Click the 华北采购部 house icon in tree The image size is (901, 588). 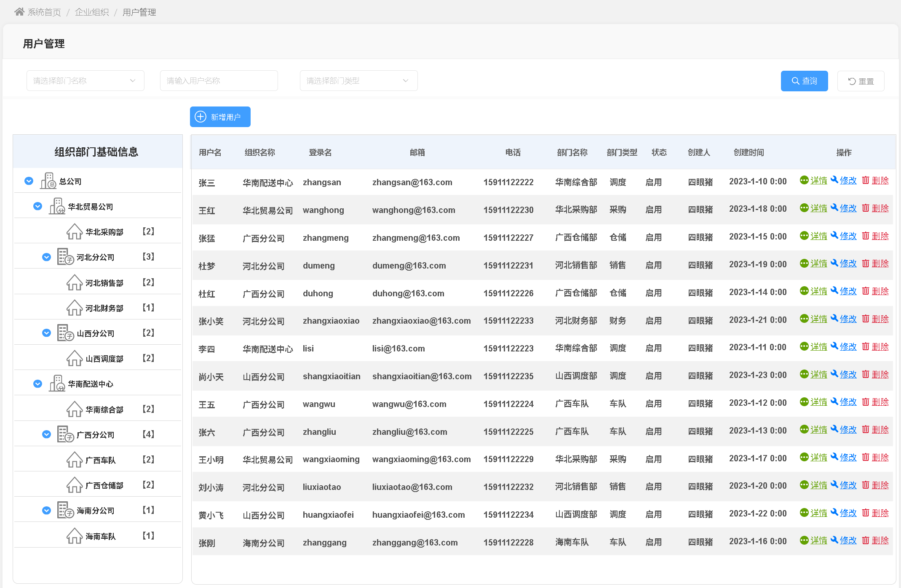click(74, 231)
